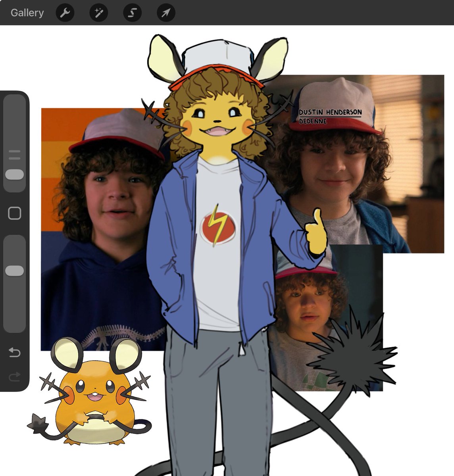
Task: Redo the last undone stroke
Action: [15, 376]
